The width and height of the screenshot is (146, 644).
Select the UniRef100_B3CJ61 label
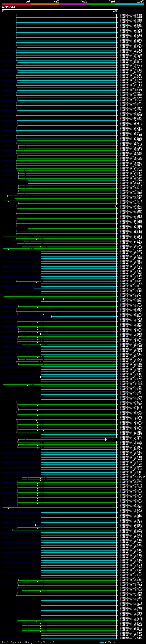coord(131,336)
